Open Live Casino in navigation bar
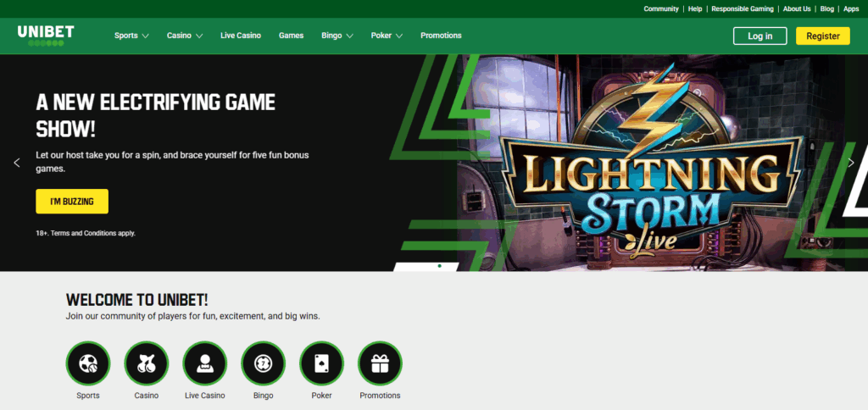The height and width of the screenshot is (410, 868). coord(241,36)
